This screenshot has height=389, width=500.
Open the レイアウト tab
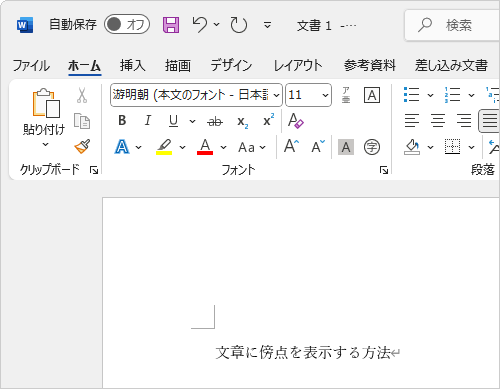298,65
